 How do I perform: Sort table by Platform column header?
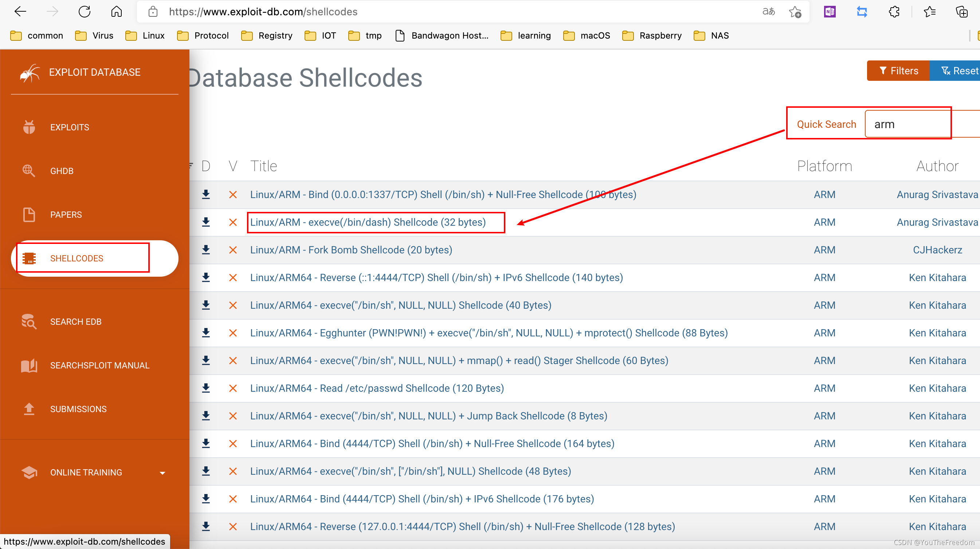pos(824,166)
